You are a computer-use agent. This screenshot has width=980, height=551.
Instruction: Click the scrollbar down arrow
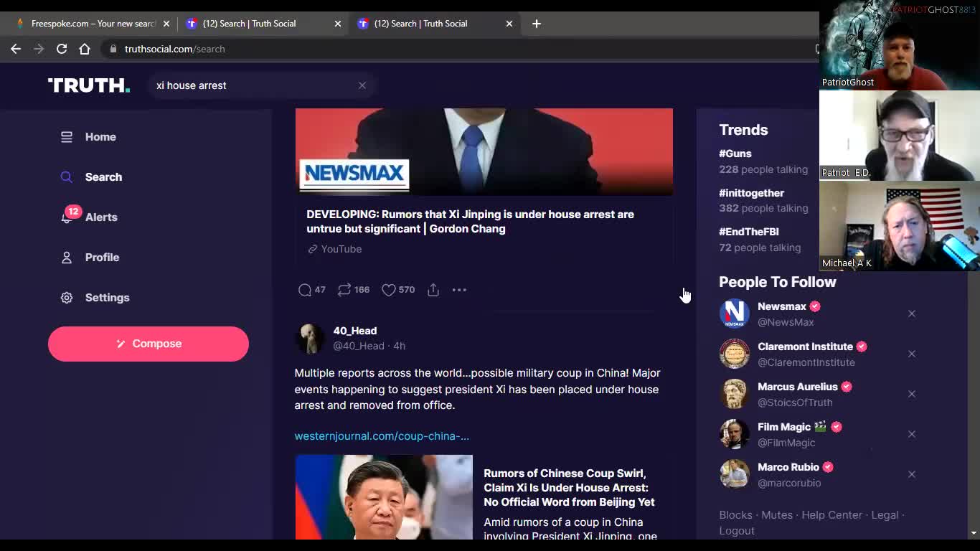coord(974,533)
